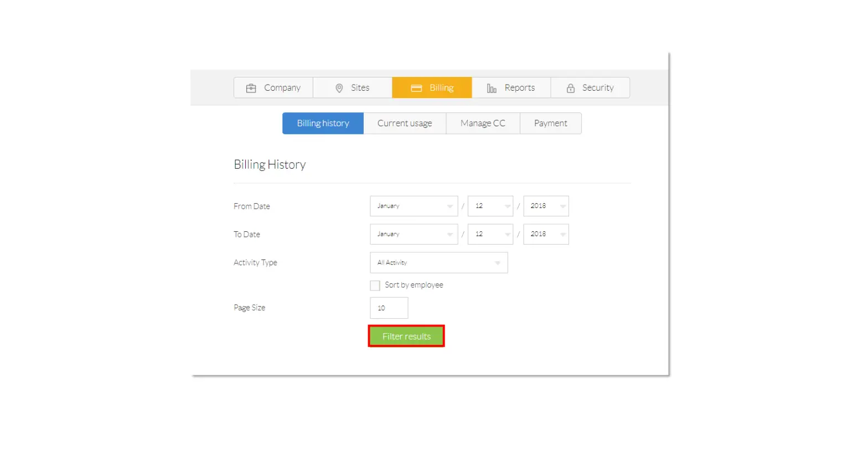Enable the Sort by employee checkbox

(375, 286)
